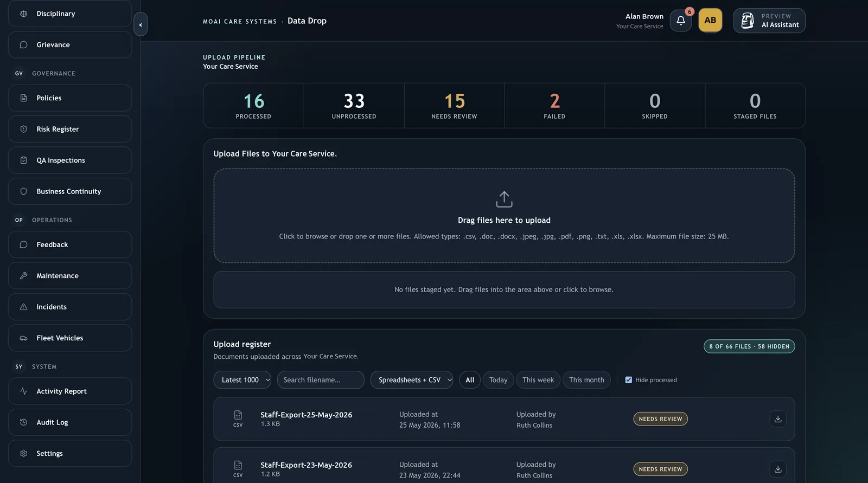Click the Risk Register shield icon

tap(23, 129)
